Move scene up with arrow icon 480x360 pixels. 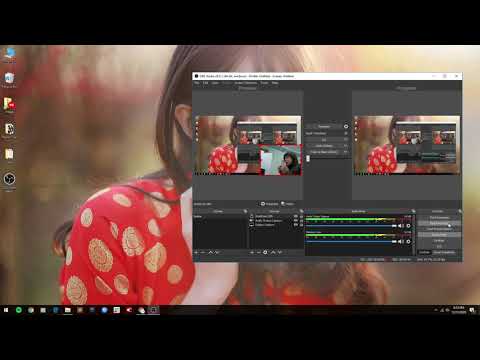(x=210, y=252)
